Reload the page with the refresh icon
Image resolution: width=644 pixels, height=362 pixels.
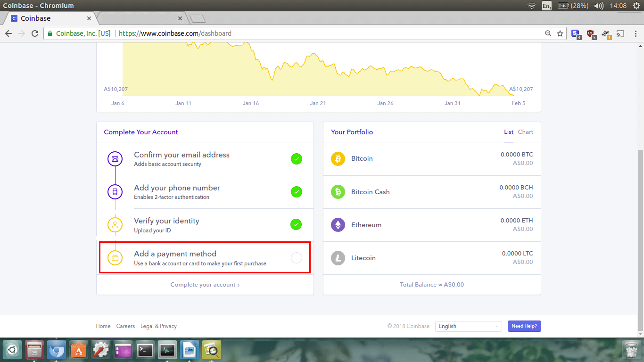pos(35,33)
